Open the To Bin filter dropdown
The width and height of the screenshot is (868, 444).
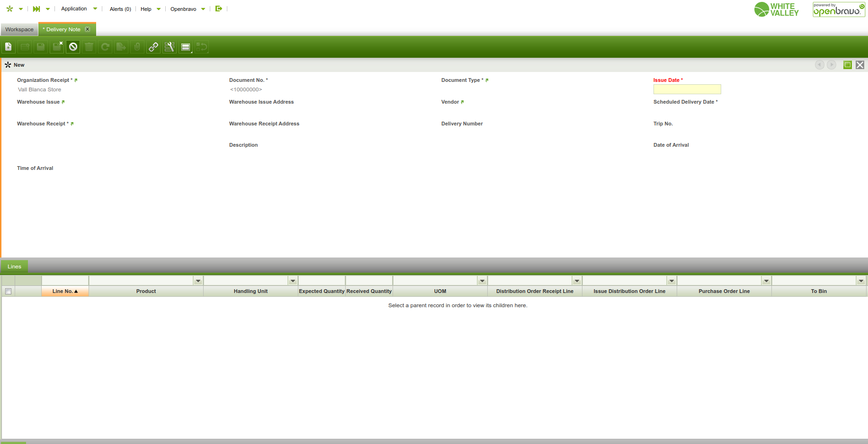[x=861, y=281]
